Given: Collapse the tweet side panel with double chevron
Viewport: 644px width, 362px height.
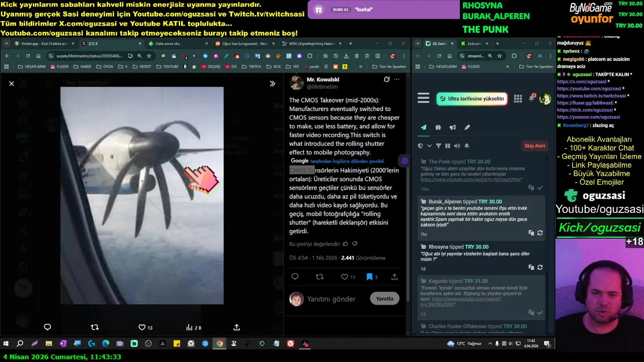Looking at the screenshot, I should (x=272, y=83).
